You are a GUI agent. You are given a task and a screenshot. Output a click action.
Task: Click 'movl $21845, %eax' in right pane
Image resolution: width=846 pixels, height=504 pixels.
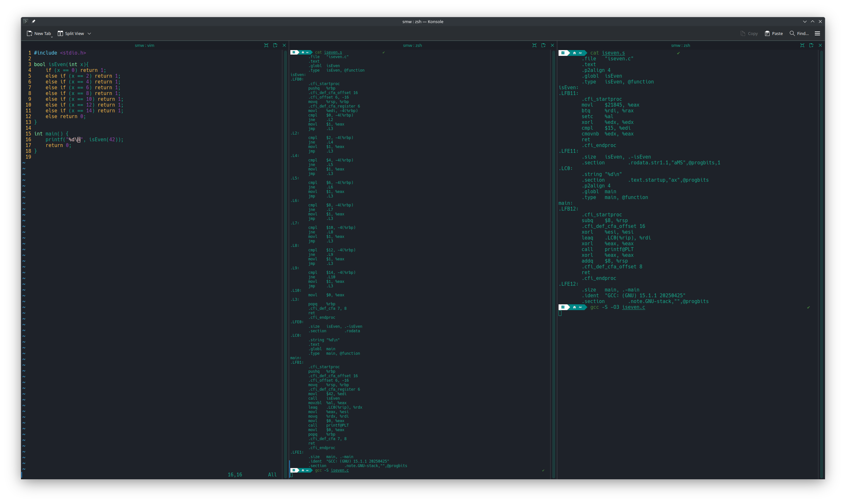[x=610, y=105]
